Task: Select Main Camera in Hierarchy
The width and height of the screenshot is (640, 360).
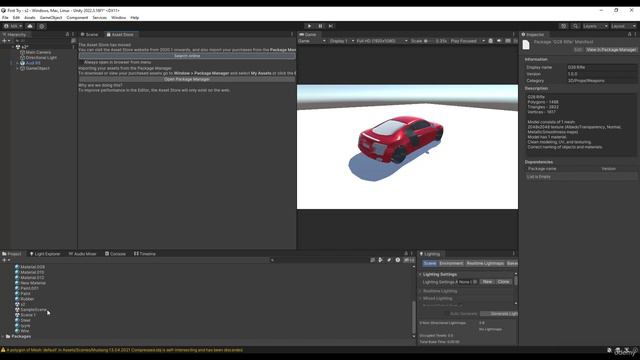Action: pos(38,52)
